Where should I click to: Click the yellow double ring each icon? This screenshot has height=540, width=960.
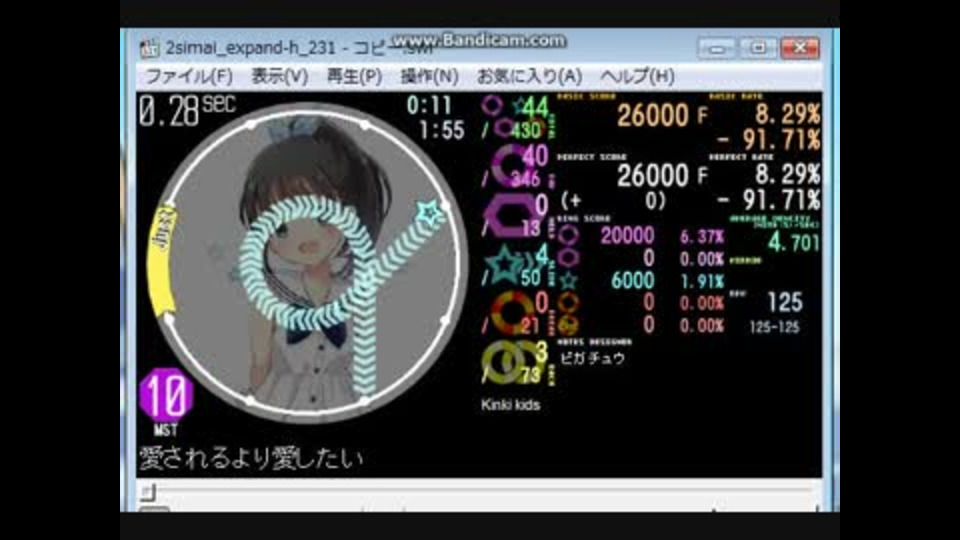(x=513, y=362)
